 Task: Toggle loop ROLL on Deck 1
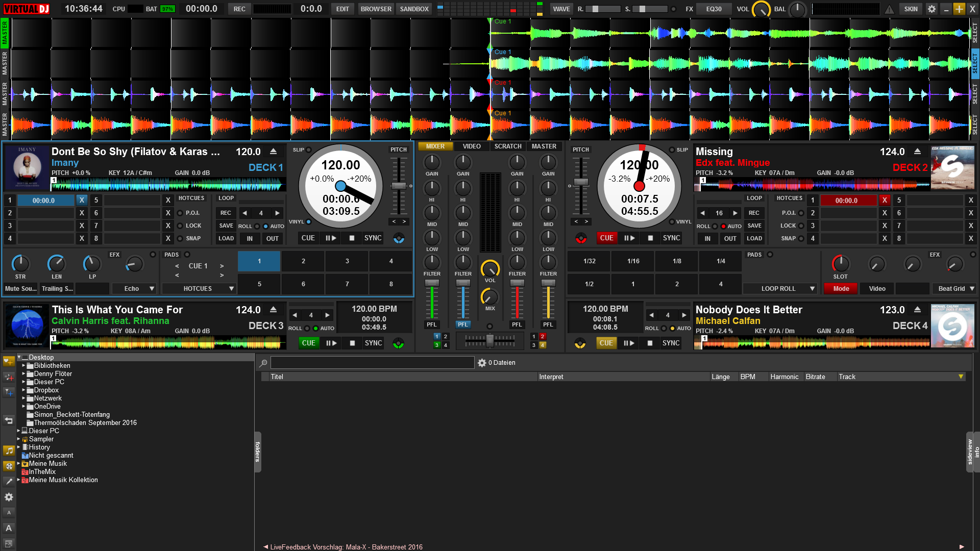257,227
